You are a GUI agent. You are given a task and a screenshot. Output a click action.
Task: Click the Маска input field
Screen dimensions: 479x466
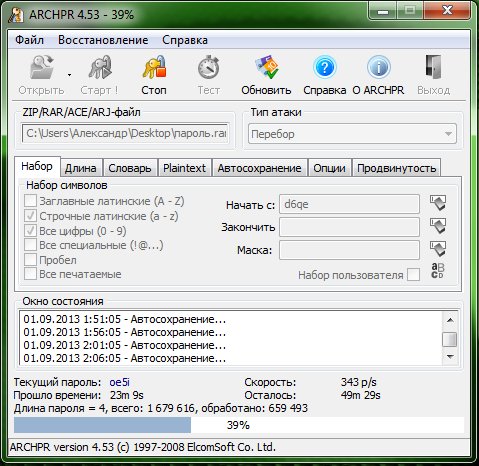[349, 250]
